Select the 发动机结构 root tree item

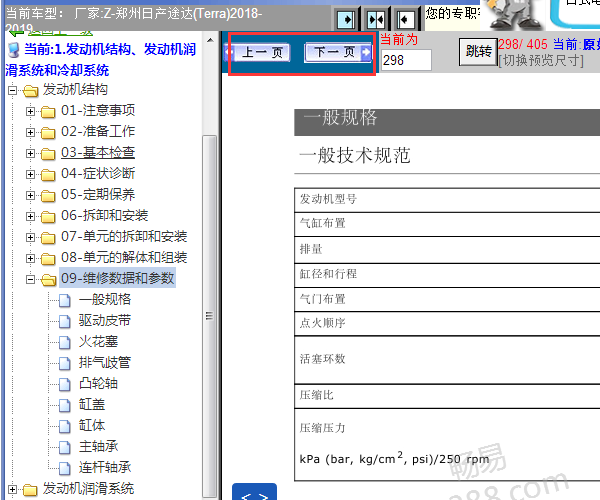pyautogui.click(x=75, y=90)
